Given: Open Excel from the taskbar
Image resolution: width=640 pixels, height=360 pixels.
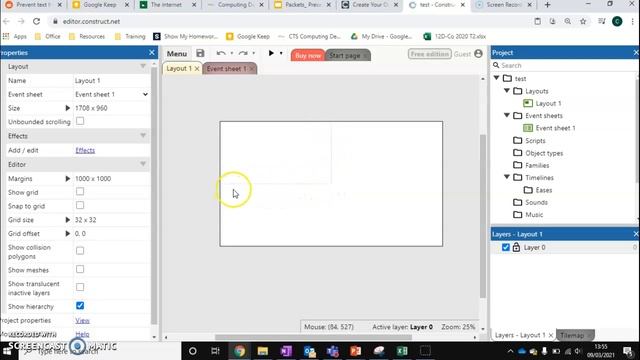Looking at the screenshot, I should click(x=402, y=351).
